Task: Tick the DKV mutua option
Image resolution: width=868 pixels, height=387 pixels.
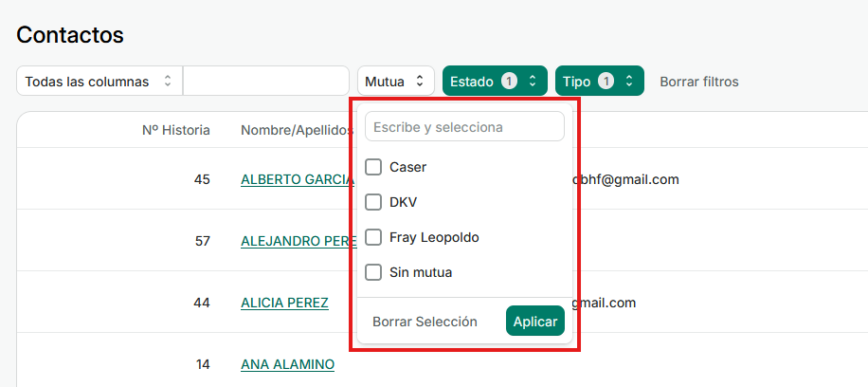Action: coord(373,202)
